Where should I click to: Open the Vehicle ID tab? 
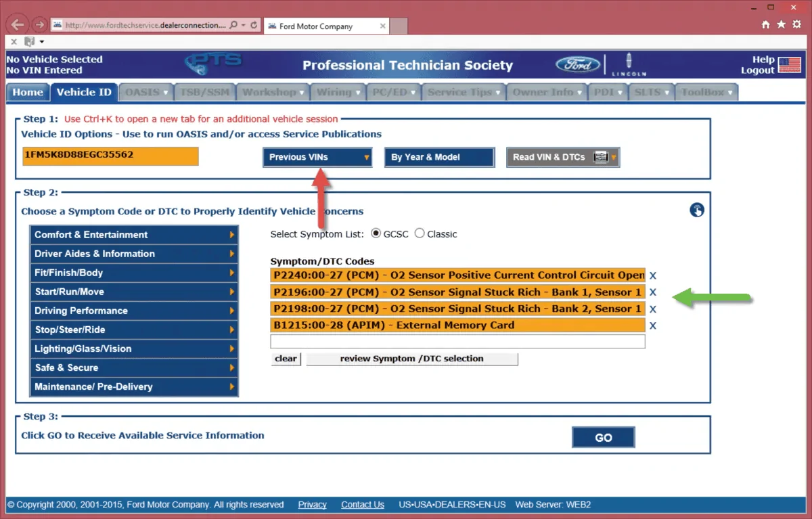(84, 92)
